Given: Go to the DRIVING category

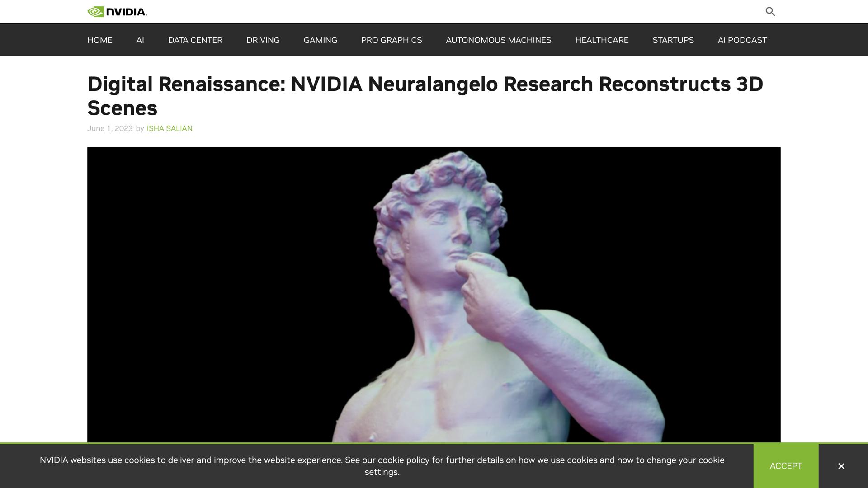Looking at the screenshot, I should coord(263,40).
